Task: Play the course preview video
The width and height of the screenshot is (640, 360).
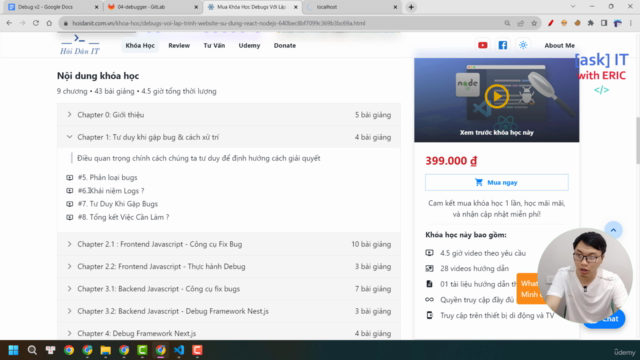Action: coord(496,96)
